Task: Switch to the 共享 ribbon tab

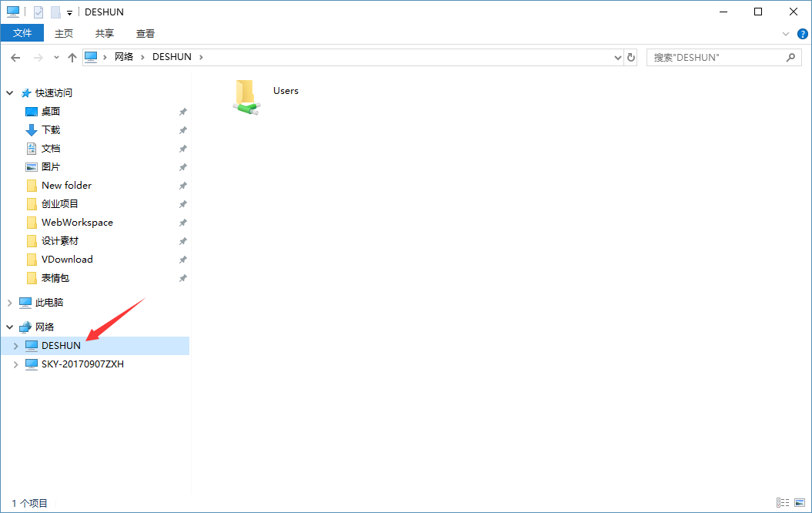Action: 104,33
